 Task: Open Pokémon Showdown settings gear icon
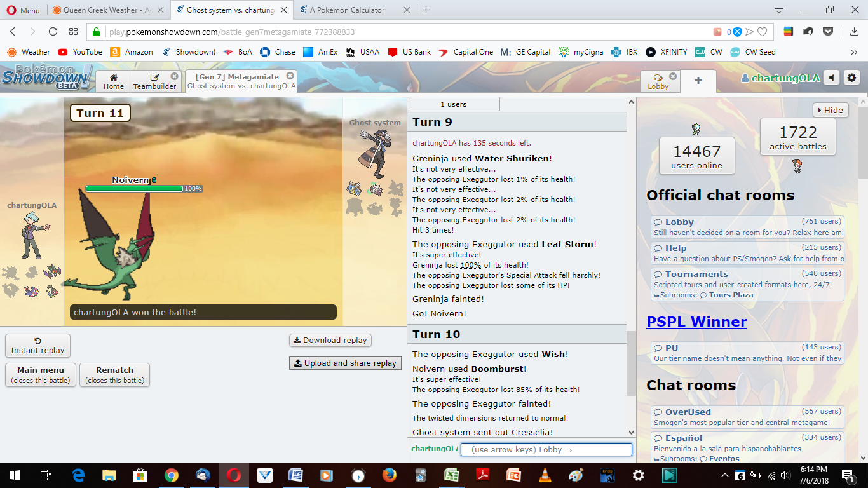[x=851, y=78]
